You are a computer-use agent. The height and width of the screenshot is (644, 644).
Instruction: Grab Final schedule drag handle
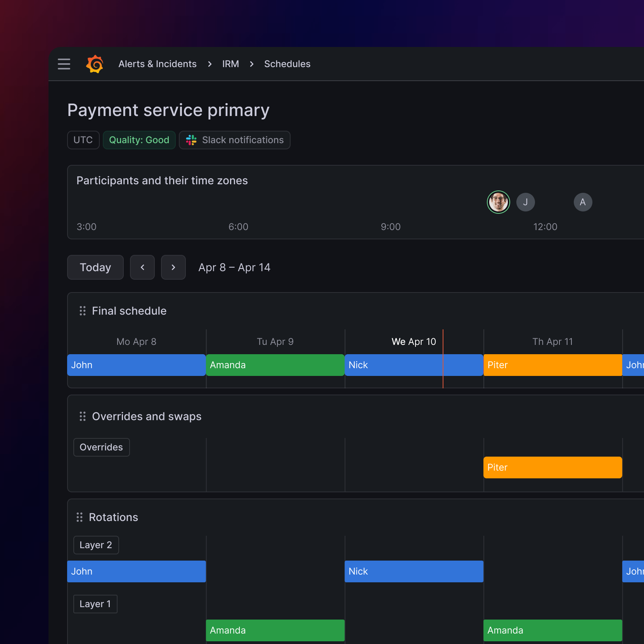pos(83,311)
